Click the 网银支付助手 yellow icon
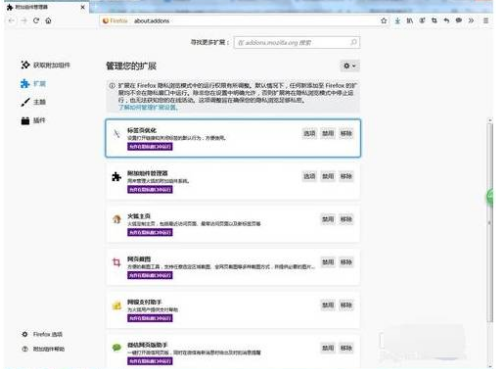The height and width of the screenshot is (369, 496). tap(116, 305)
